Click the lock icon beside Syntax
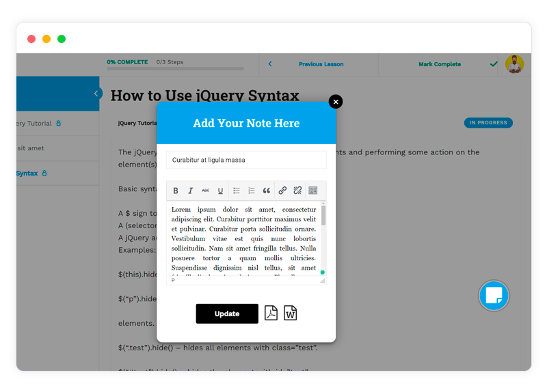The image size is (547, 392). pos(44,173)
